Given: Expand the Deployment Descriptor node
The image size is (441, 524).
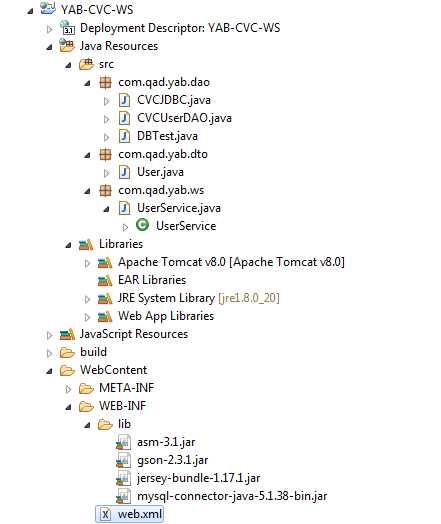Looking at the screenshot, I should pyautogui.click(x=49, y=29).
